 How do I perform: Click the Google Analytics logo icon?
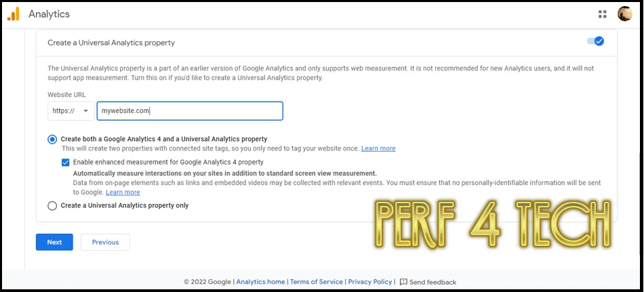pyautogui.click(x=13, y=14)
